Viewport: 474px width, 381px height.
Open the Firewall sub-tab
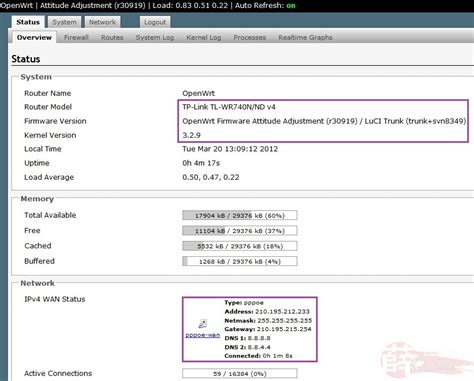[x=76, y=37]
